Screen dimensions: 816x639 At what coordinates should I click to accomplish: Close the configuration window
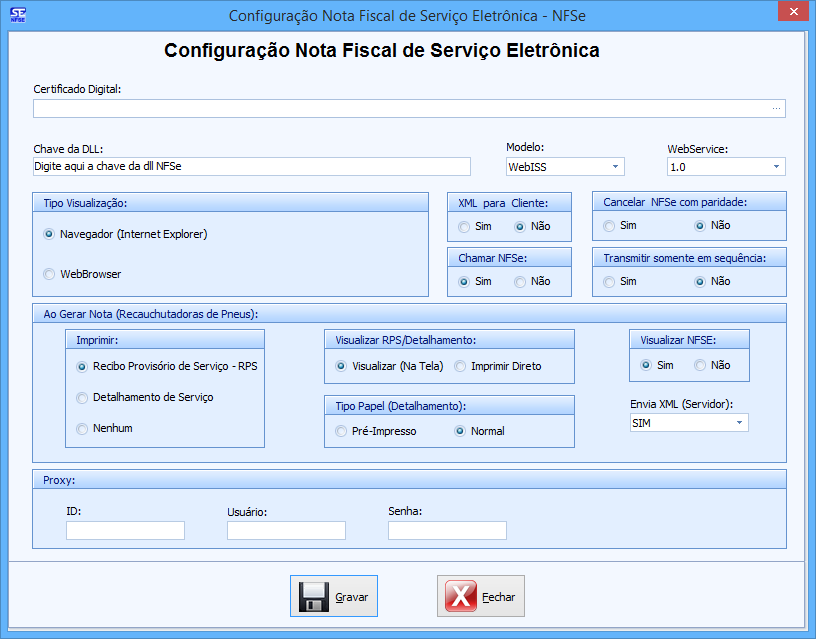point(792,12)
